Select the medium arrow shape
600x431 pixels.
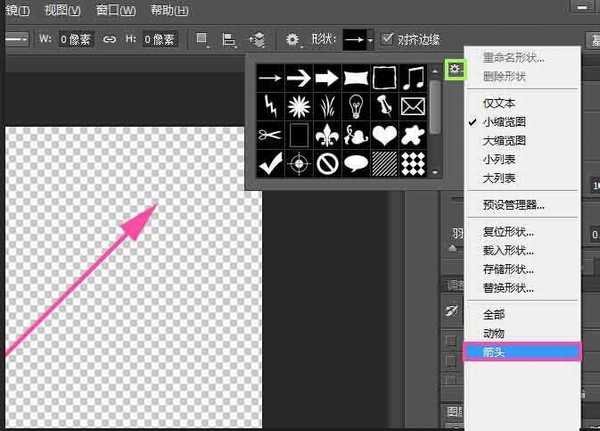(298, 78)
